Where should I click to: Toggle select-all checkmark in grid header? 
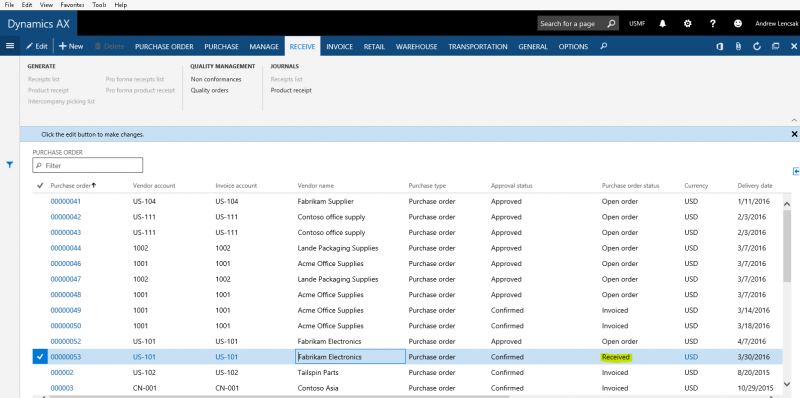[40, 186]
